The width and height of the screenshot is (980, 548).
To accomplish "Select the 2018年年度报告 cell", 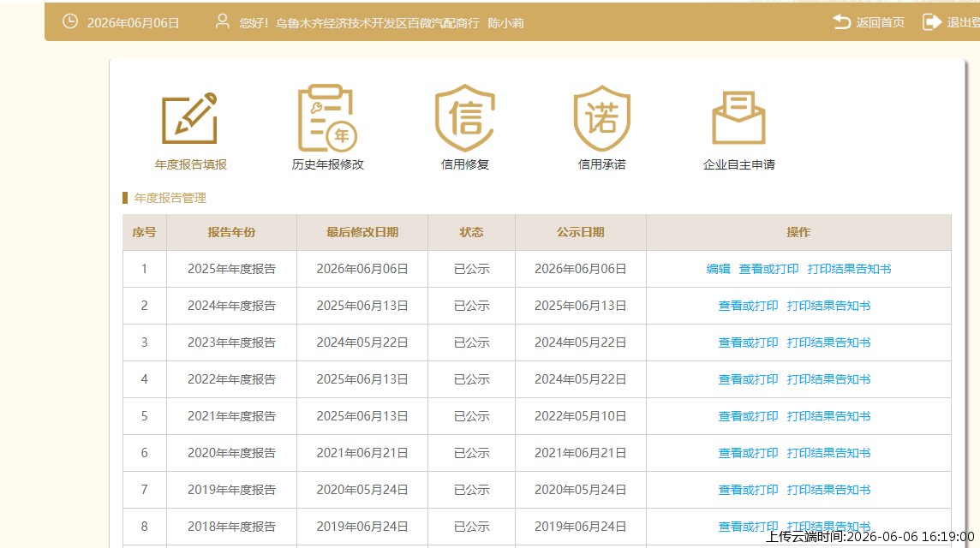I will point(231,527).
